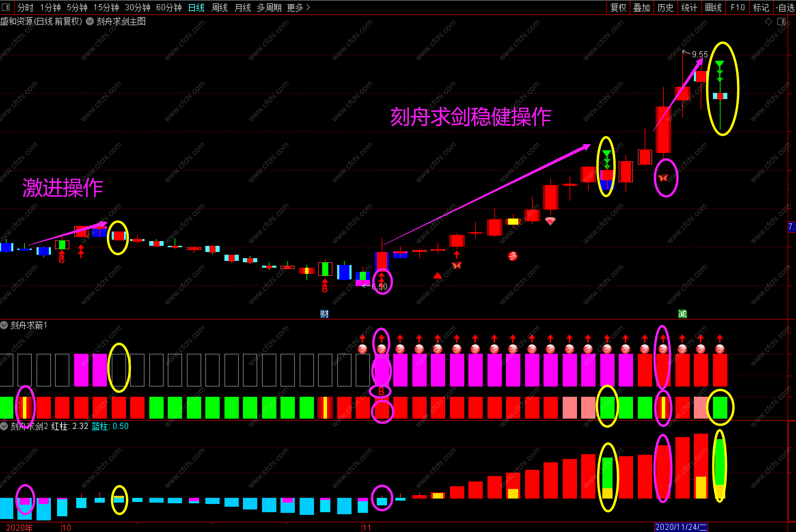Viewport: 796px width, 532px height.
Task: Click the green 减 marker icon
Action: click(x=682, y=314)
